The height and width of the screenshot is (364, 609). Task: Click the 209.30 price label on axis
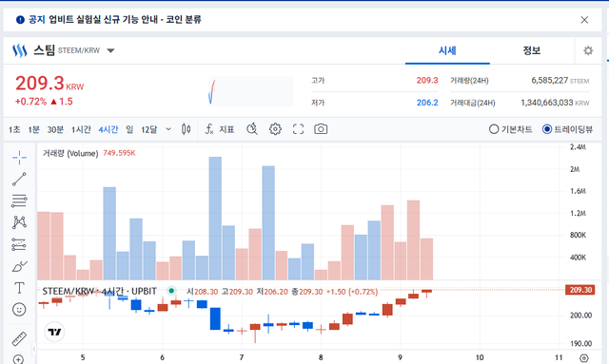(580, 290)
